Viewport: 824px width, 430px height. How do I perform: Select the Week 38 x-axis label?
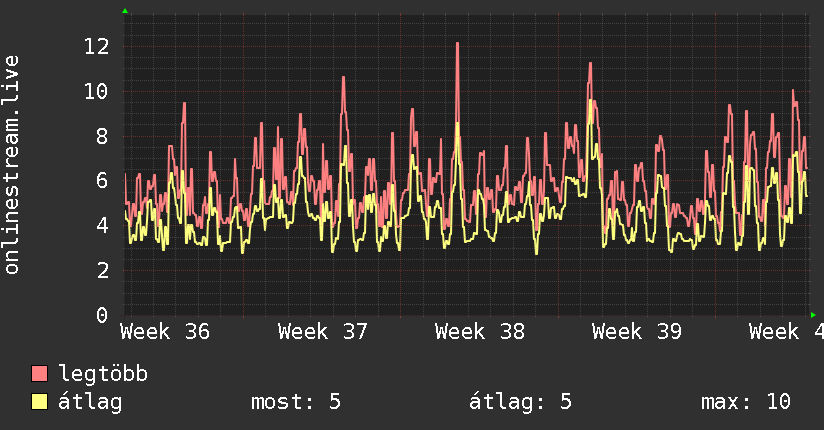[480, 332]
